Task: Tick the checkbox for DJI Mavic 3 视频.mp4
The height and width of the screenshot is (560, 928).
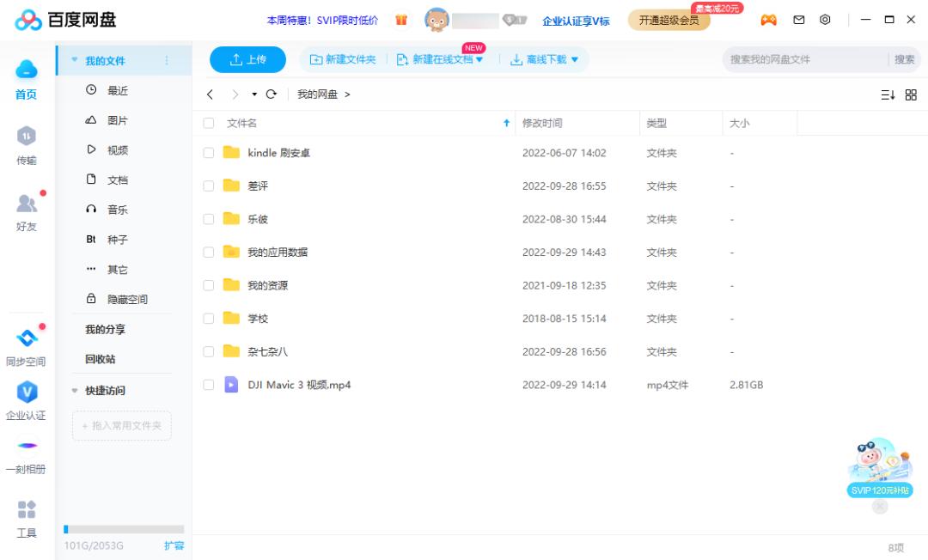Action: point(208,385)
